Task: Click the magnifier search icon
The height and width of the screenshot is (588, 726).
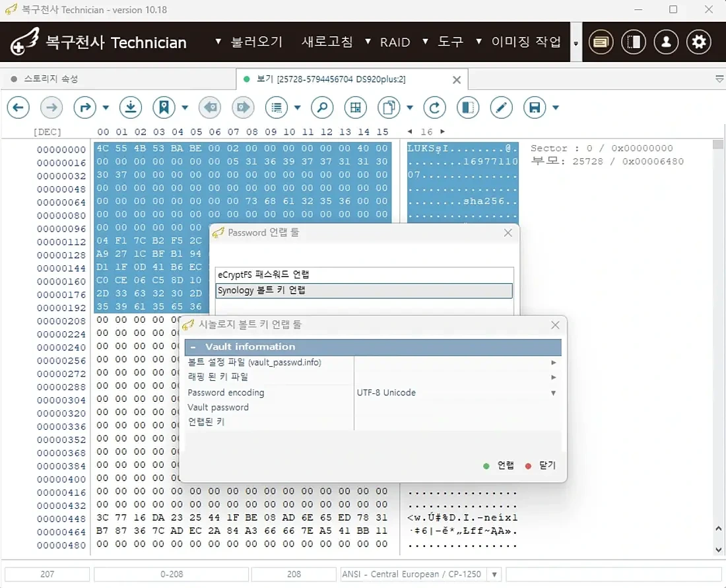Action: click(322, 108)
